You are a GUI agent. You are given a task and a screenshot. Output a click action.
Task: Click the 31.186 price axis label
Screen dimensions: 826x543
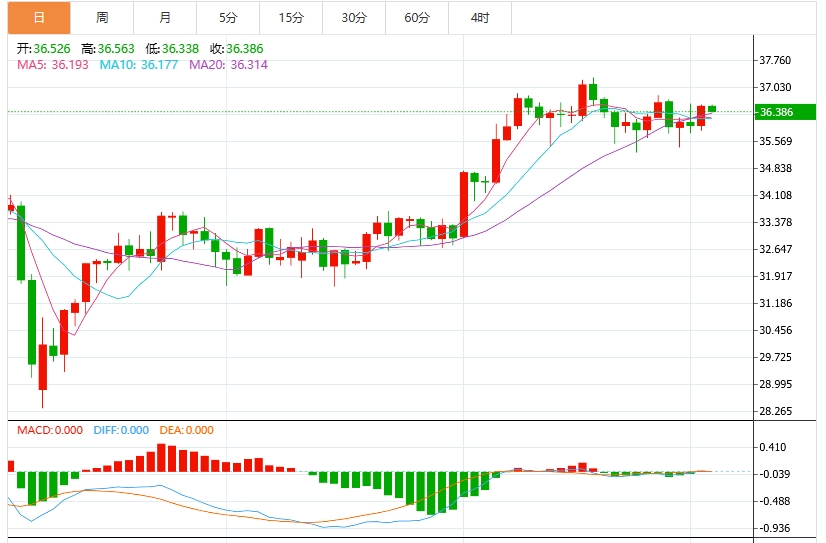pyautogui.click(x=775, y=303)
